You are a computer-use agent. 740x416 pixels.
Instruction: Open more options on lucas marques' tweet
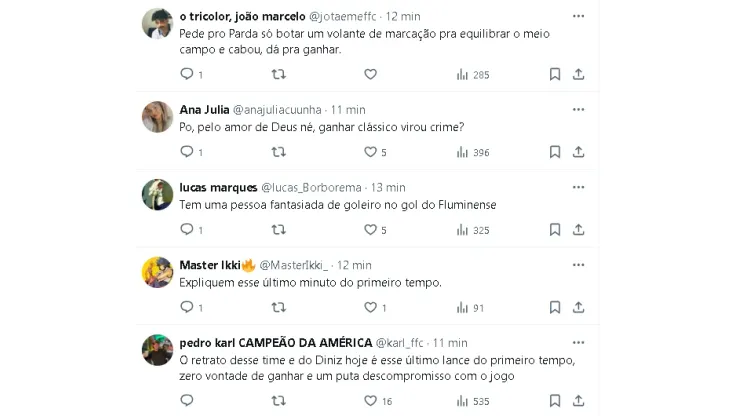coord(579,186)
